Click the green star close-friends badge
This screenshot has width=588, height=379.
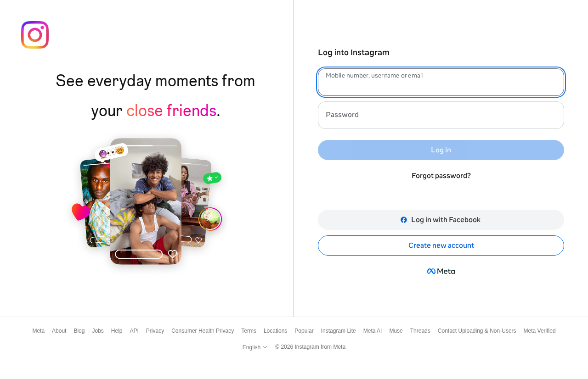(x=212, y=178)
